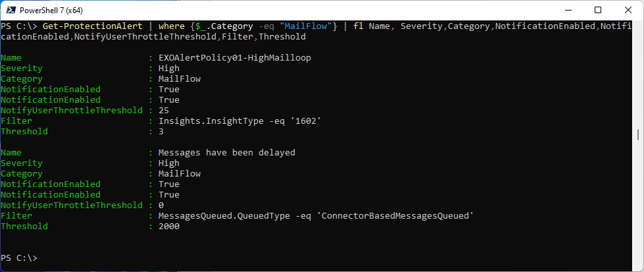Viewport: 644px width, 272px height.
Task: Click the Get-ProtectionAlert command text
Action: pyautogui.click(x=92, y=26)
